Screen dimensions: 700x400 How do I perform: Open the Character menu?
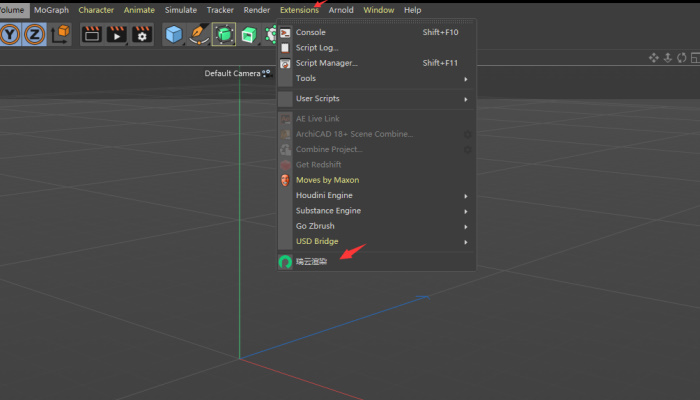point(96,10)
